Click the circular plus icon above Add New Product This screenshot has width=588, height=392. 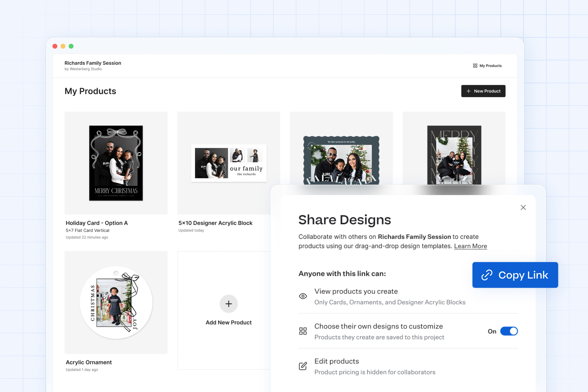click(x=228, y=304)
